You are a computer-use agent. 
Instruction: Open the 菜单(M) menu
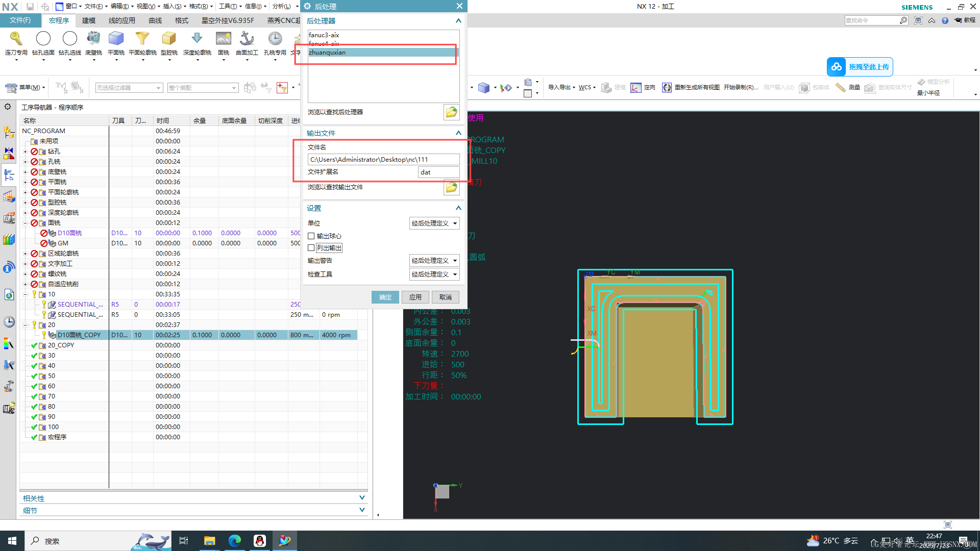pyautogui.click(x=25, y=88)
